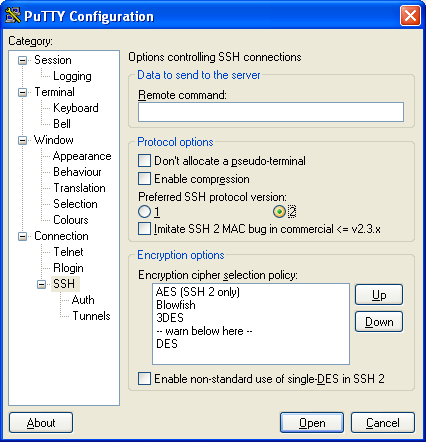Screen dimensions: 426x442
Task: Open the Auth settings category
Action: click(83, 300)
